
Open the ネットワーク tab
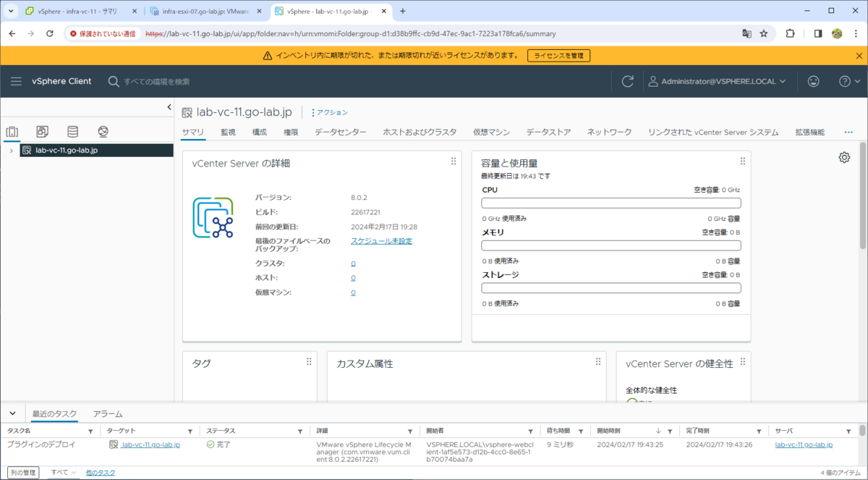click(609, 132)
